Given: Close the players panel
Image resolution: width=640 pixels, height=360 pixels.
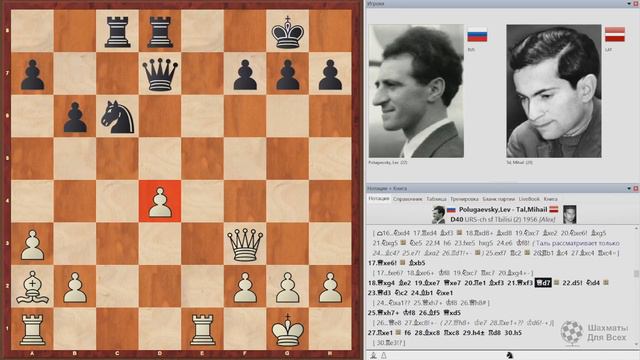Looking at the screenshot, I should 636,4.
